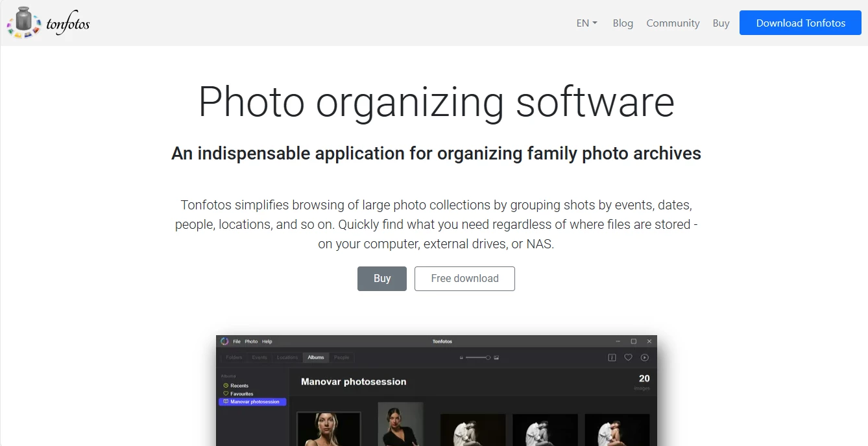Click the app preview minimize button

(618, 342)
